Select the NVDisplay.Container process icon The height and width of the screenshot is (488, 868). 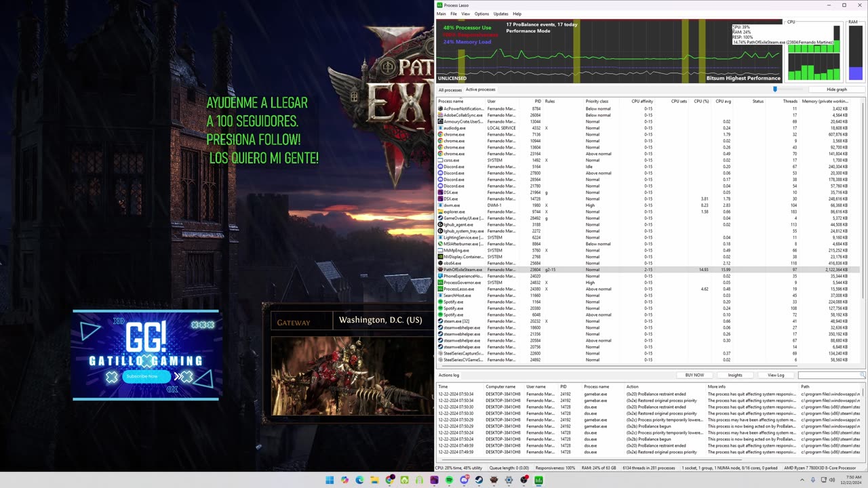tap(441, 257)
